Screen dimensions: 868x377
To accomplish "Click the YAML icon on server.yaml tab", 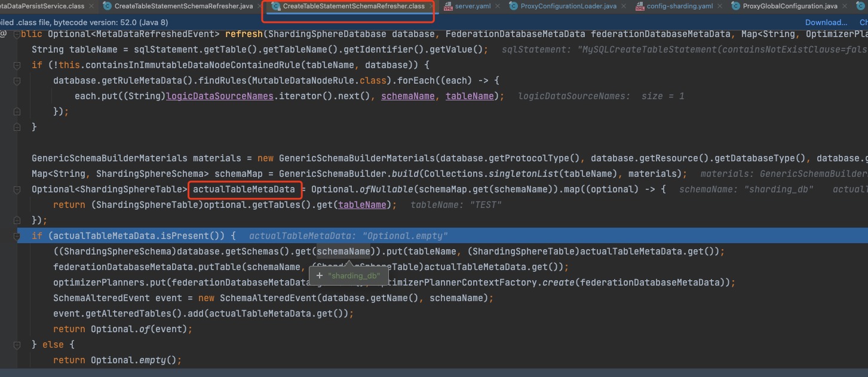I will coord(448,6).
